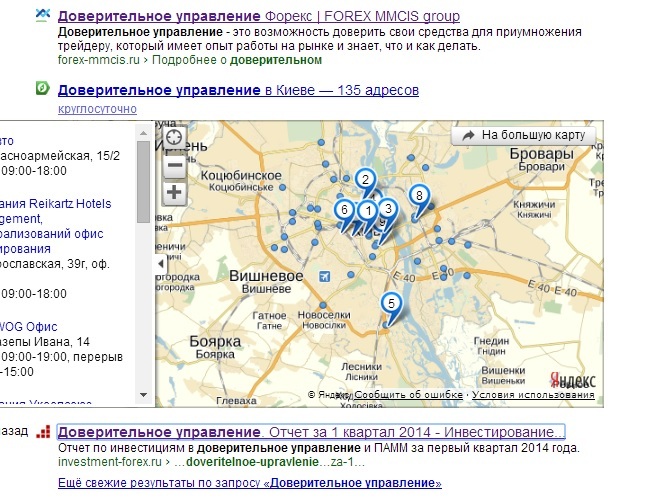
Task: Click the 'Новоселки' label on map
Action: (324, 315)
